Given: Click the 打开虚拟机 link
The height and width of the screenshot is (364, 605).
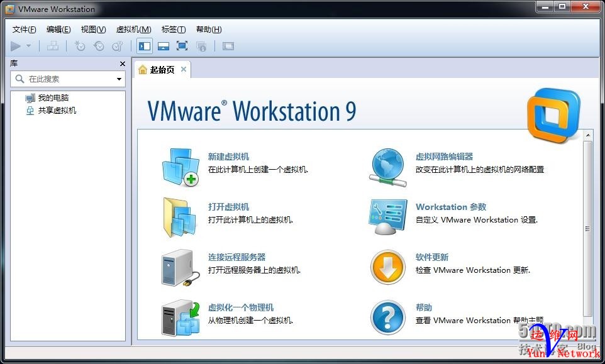Looking at the screenshot, I should tap(228, 207).
